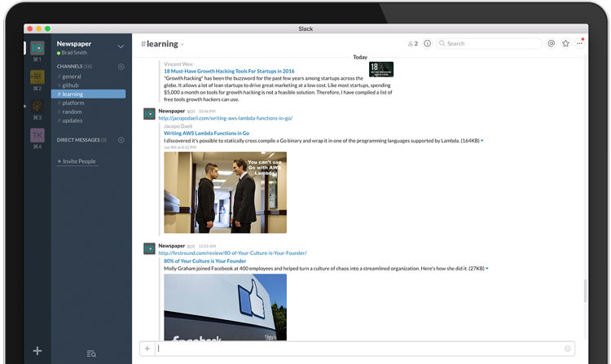
Task: Switch to the third workspace icon
Action: point(37,107)
